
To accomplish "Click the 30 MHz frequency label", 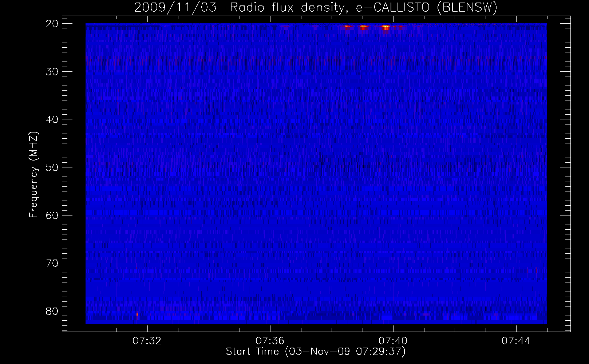I will [x=52, y=71].
